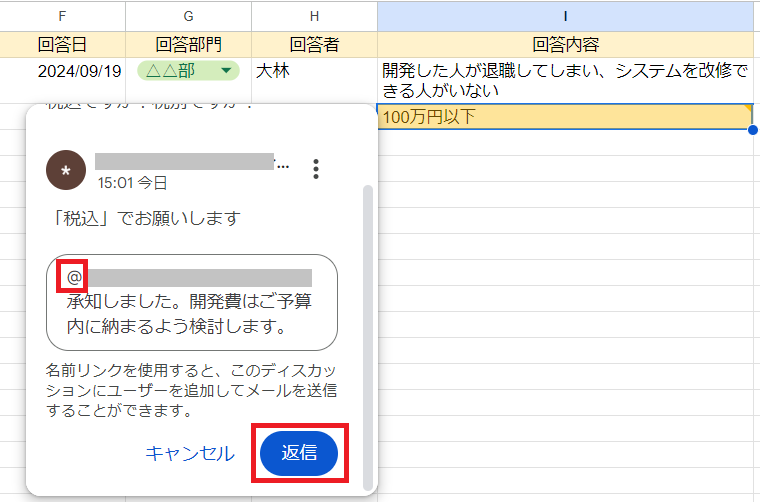The width and height of the screenshot is (760, 502).
Task: Select the highlighted column I header
Action: (x=565, y=16)
